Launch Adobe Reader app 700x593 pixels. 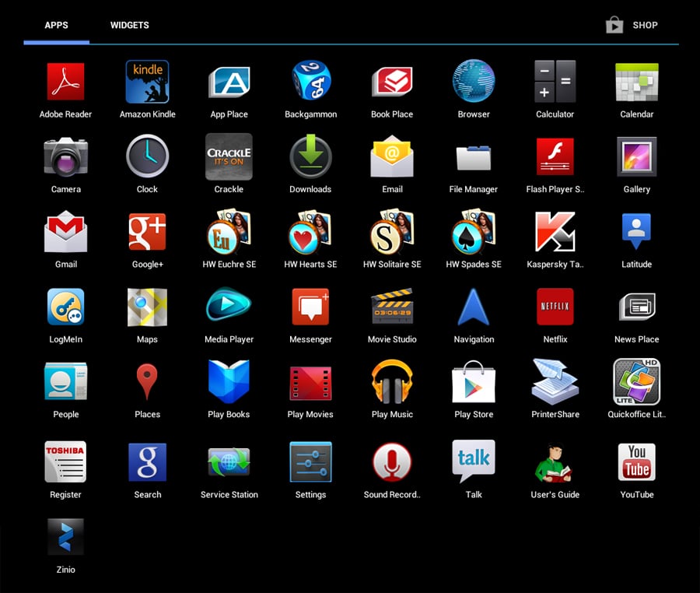[65, 82]
